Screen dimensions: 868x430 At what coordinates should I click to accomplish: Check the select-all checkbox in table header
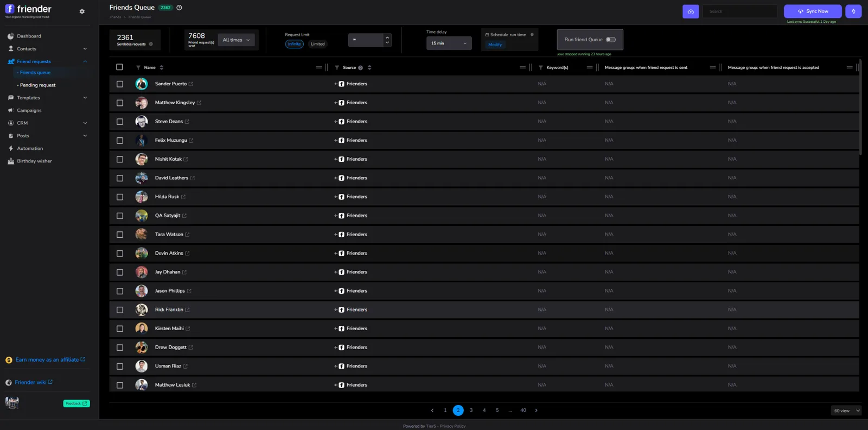tap(120, 67)
